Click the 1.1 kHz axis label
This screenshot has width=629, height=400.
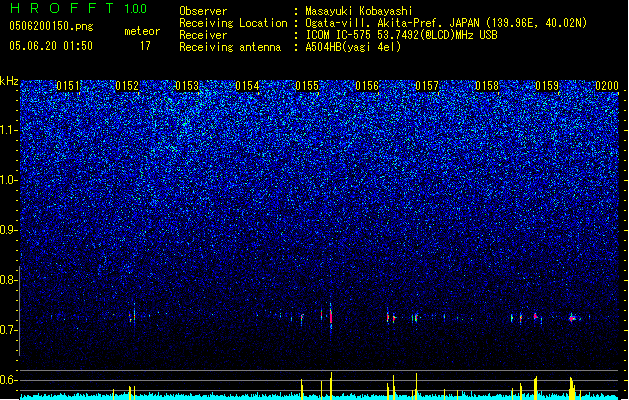pyautogui.click(x=9, y=130)
